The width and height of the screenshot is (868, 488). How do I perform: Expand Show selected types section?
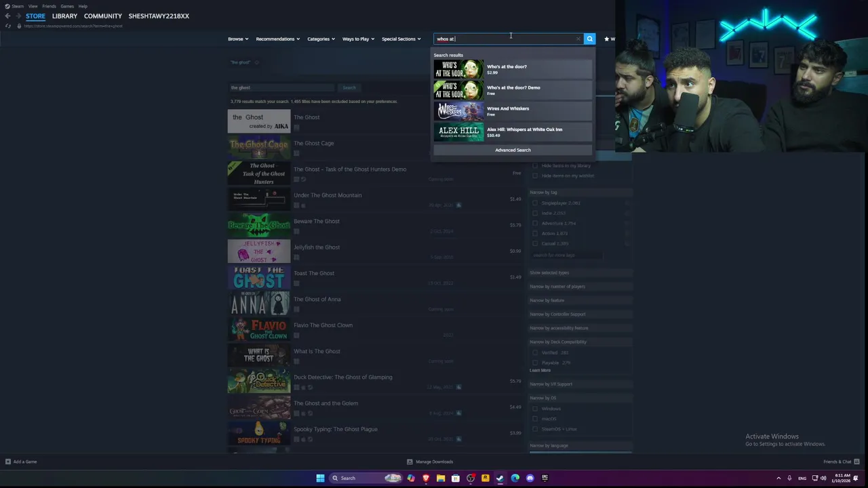click(580, 272)
